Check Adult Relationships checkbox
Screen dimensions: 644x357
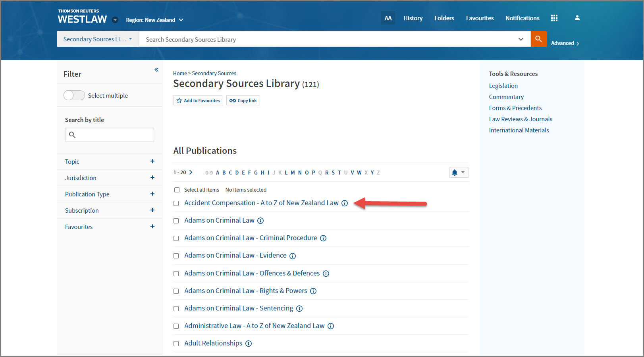(x=176, y=343)
